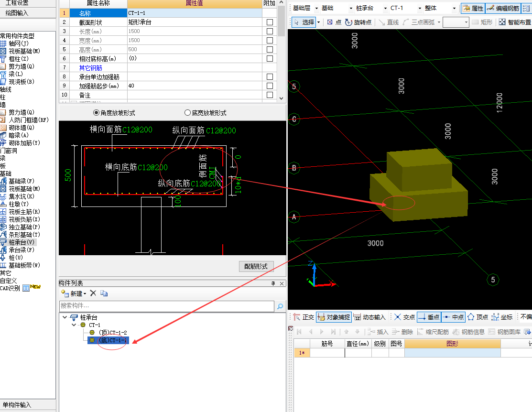
Task: Toggle the 属性 properties panel button
Action: (473, 8)
